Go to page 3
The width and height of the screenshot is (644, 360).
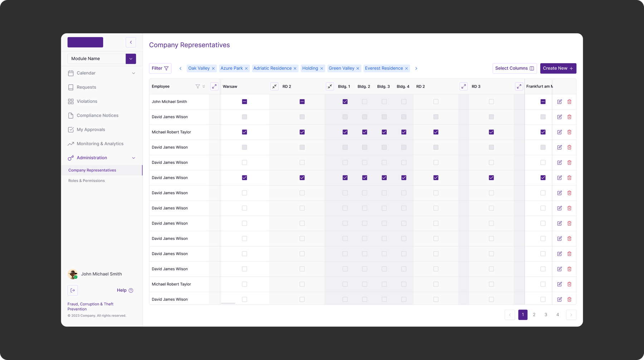pyautogui.click(x=546, y=315)
